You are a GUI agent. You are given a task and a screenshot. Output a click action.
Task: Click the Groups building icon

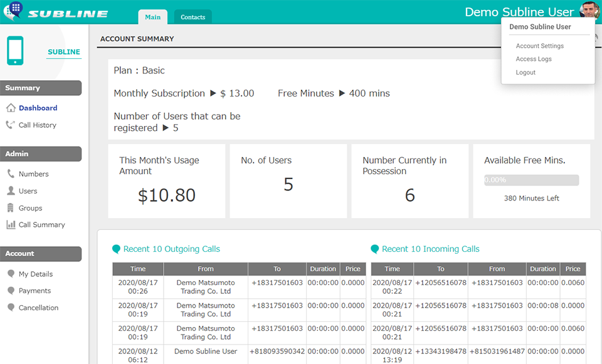coord(11,208)
